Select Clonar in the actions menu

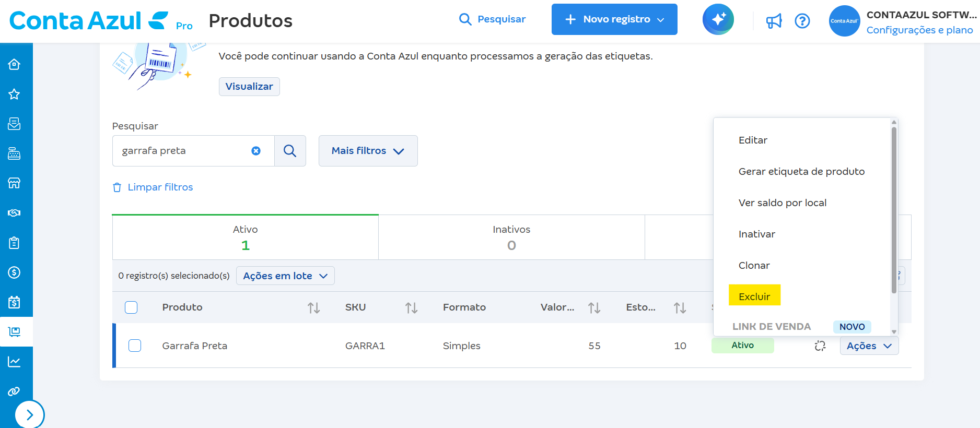click(x=754, y=265)
